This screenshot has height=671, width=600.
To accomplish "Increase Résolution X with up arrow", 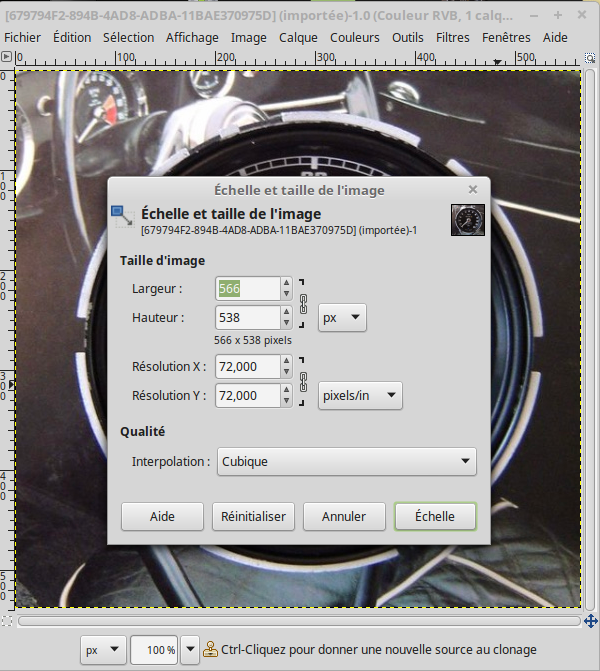I will tap(286, 361).
